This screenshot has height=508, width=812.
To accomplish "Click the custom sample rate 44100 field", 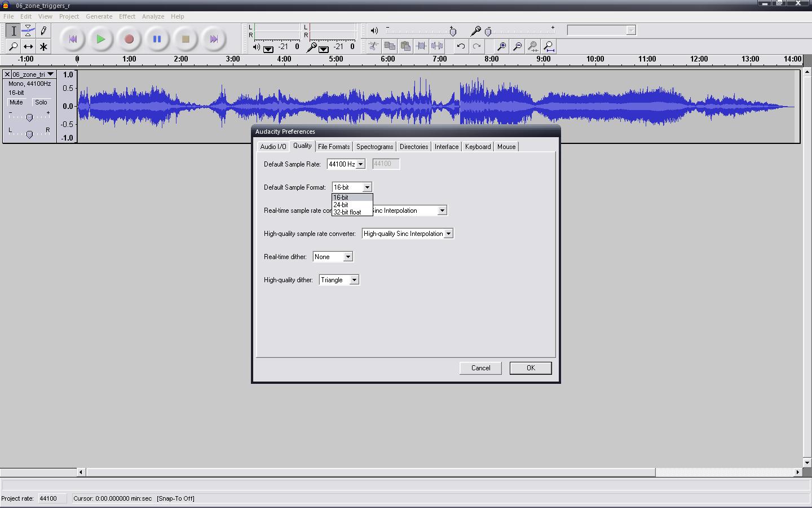I will [x=386, y=164].
